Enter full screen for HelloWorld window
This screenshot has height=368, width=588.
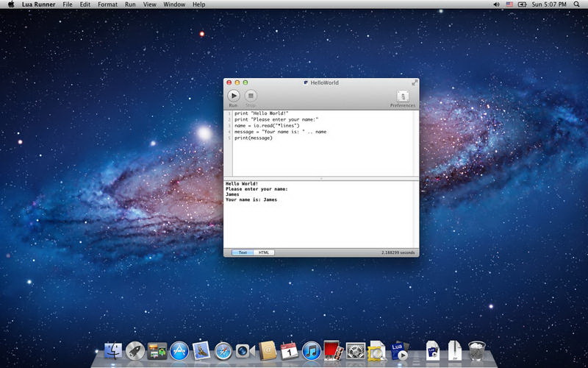415,82
